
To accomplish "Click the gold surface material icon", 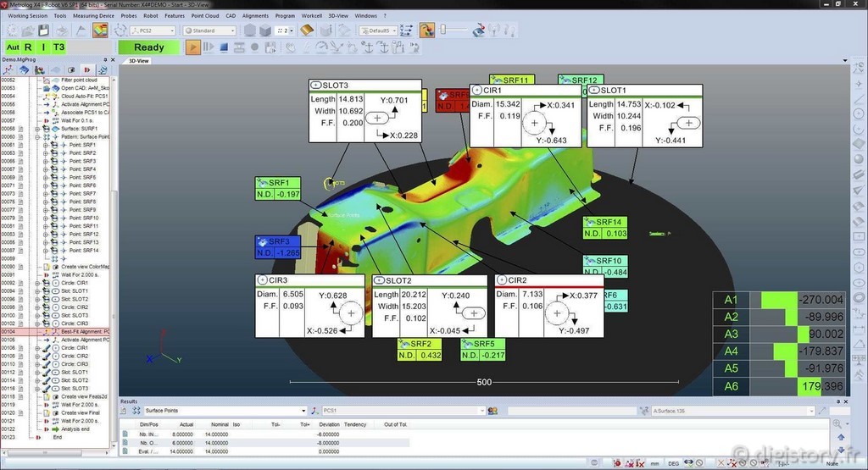I will click(307, 30).
